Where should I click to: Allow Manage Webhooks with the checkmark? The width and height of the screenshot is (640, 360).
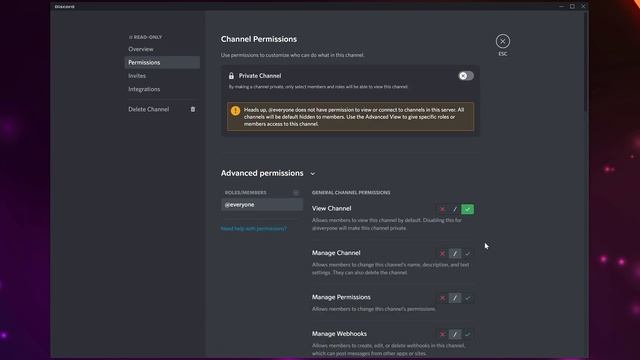tap(467, 334)
